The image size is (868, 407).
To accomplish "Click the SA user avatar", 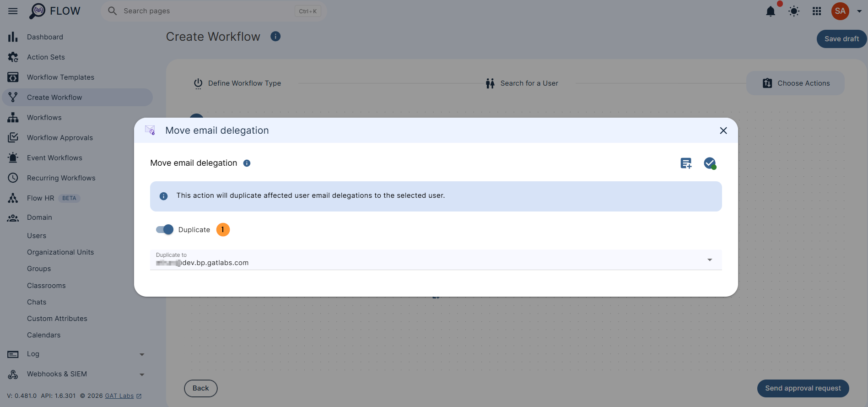I will (840, 11).
